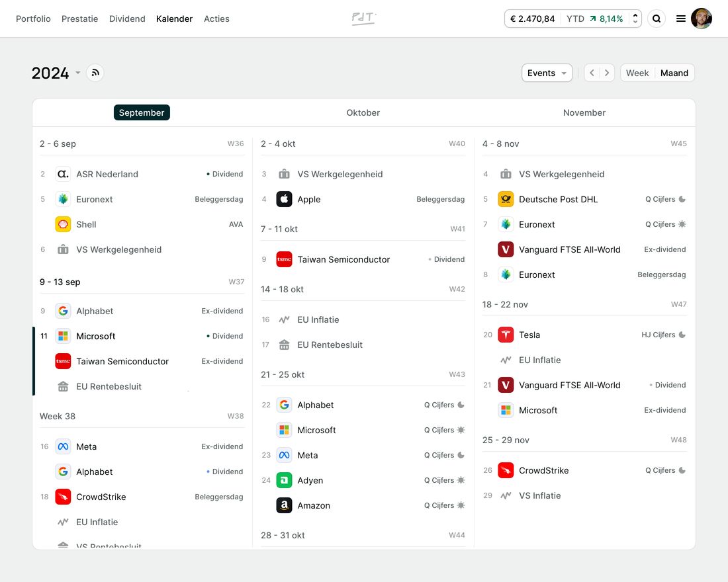Switch calendar to Week view

(x=637, y=73)
